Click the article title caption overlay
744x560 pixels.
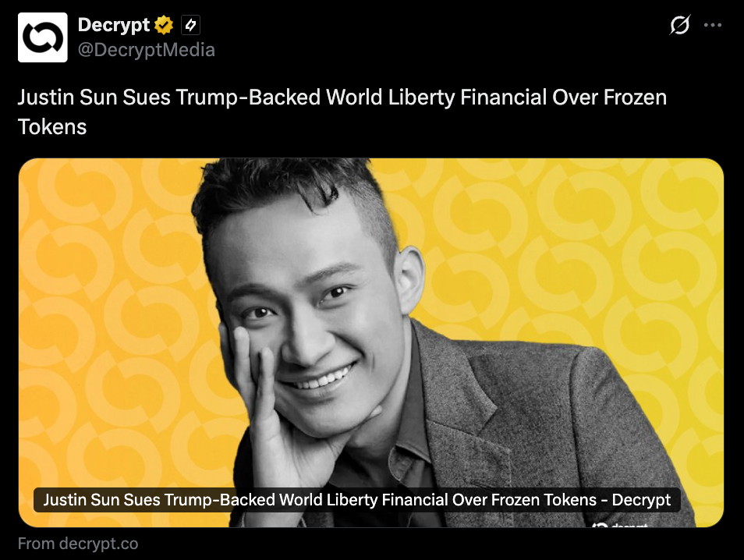pyautogui.click(x=357, y=500)
